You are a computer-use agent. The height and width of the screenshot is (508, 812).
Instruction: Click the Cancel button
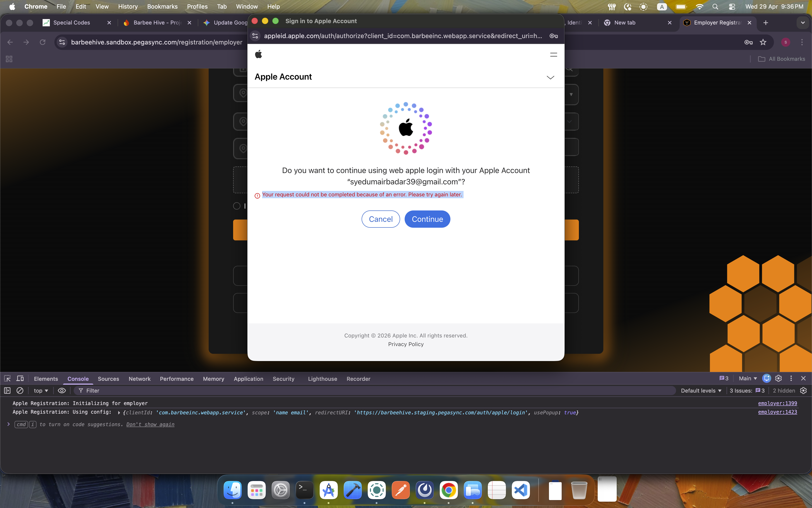point(380,219)
